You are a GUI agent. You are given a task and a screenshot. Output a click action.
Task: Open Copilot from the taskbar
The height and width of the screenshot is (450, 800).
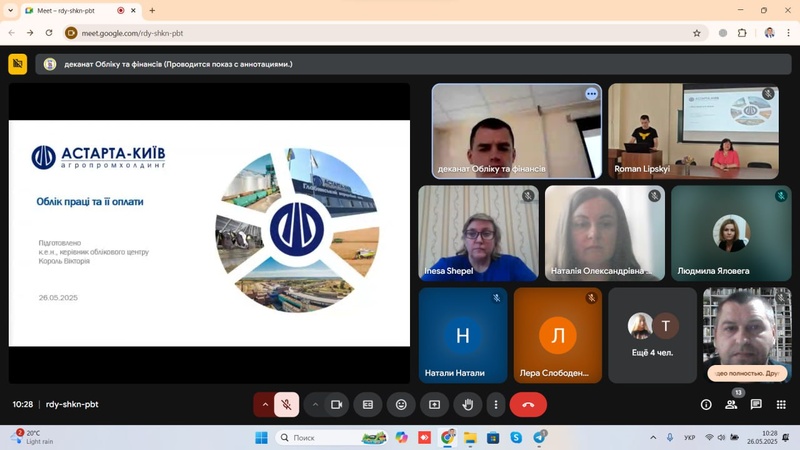tap(402, 438)
